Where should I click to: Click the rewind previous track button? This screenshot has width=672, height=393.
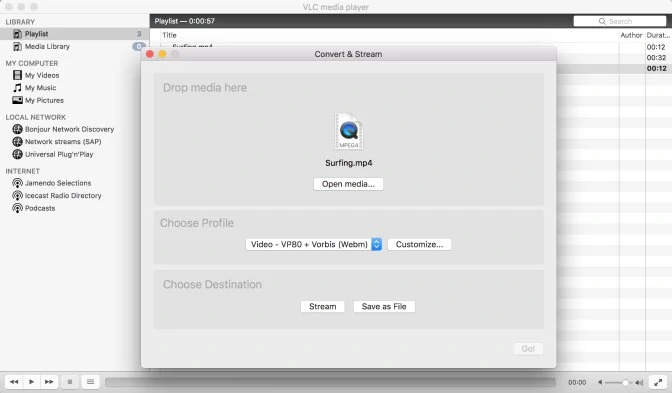(x=14, y=382)
